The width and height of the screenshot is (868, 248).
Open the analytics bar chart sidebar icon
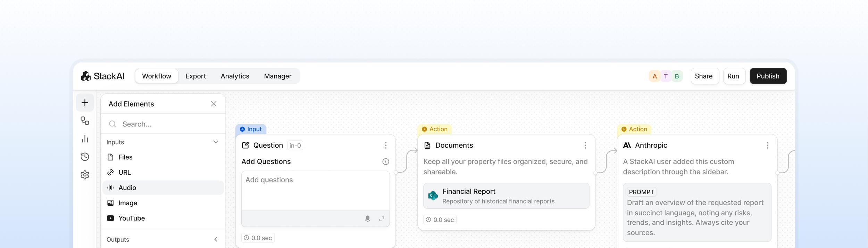click(85, 139)
